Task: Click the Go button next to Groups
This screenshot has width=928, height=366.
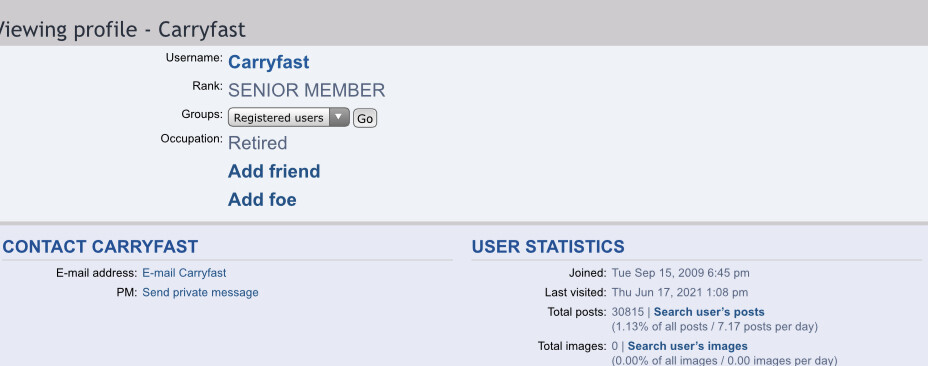Action: [x=365, y=118]
